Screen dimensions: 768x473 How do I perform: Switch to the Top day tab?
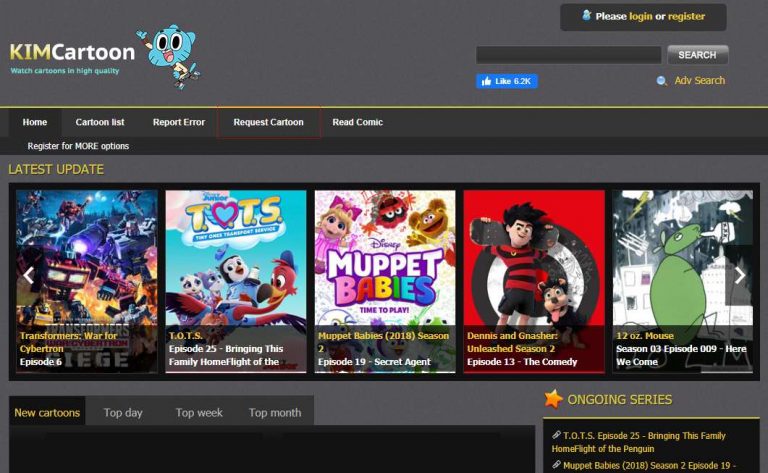[123, 413]
